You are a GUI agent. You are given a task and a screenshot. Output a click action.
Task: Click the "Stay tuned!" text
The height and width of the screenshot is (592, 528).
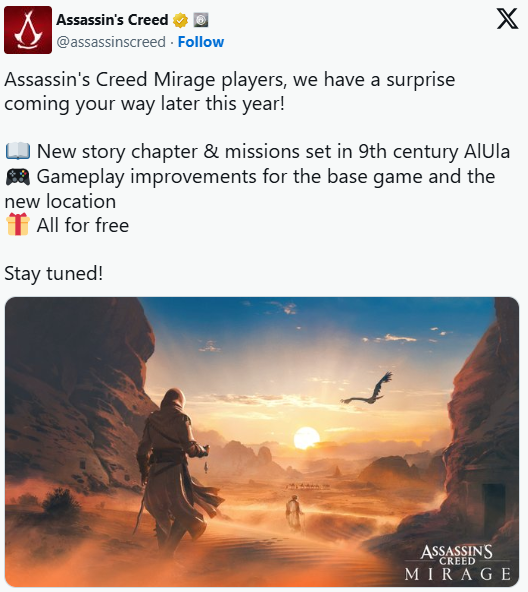point(54,273)
